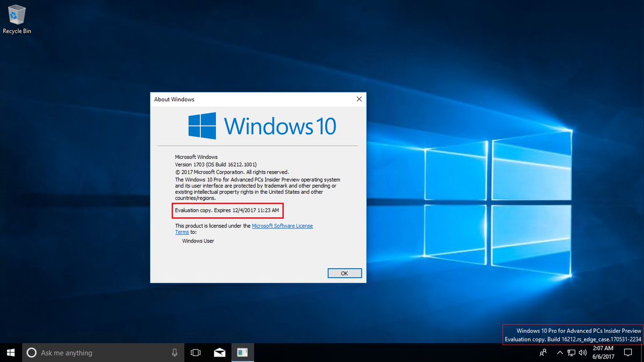Click the About Windows title bar text
The image size is (644, 362).
tap(174, 99)
